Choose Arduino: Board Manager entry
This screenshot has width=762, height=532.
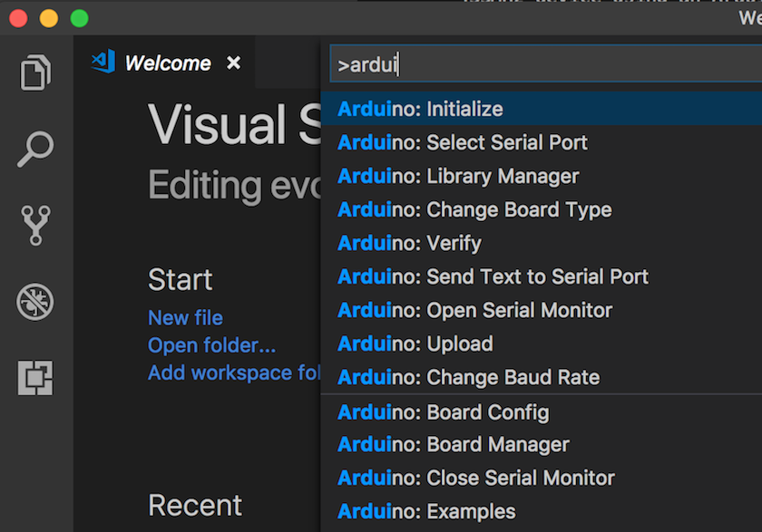(x=542, y=445)
